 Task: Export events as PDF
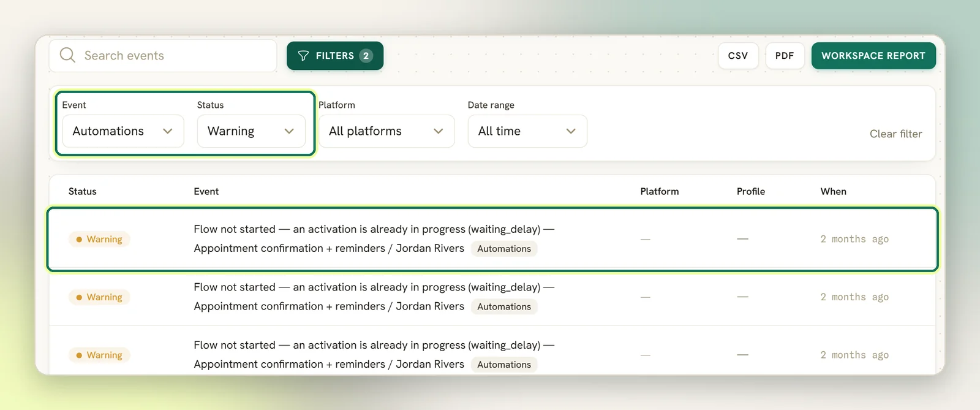coord(785,56)
